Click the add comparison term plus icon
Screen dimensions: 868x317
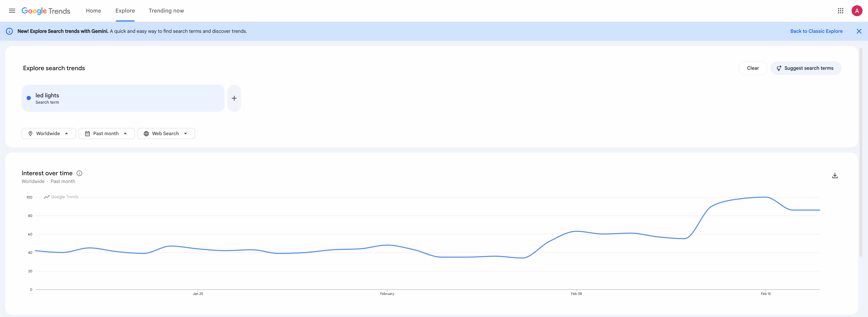point(234,98)
